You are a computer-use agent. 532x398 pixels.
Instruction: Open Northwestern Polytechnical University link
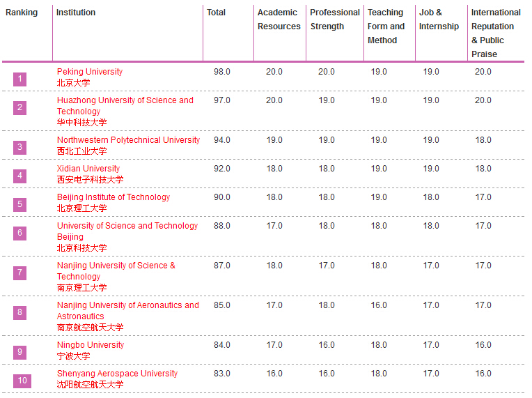pos(128,140)
